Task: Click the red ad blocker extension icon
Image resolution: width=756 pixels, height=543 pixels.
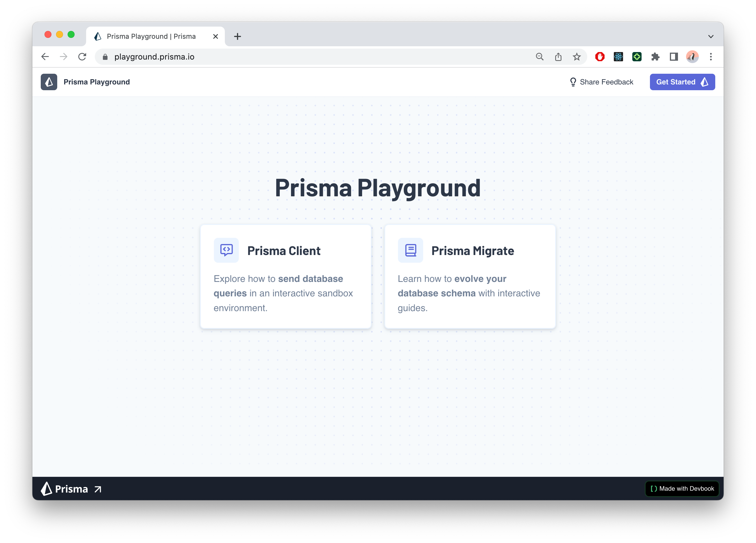Action: [x=600, y=57]
